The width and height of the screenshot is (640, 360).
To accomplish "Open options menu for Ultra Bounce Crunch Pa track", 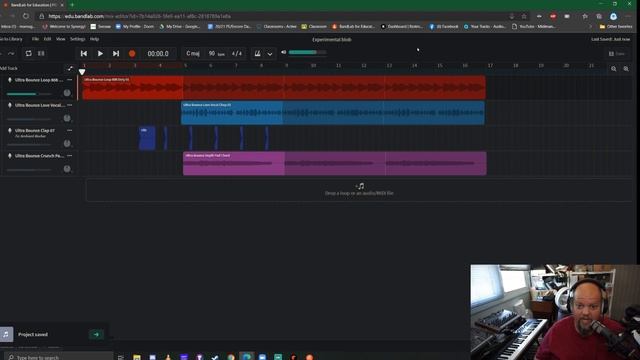I will [69, 156].
